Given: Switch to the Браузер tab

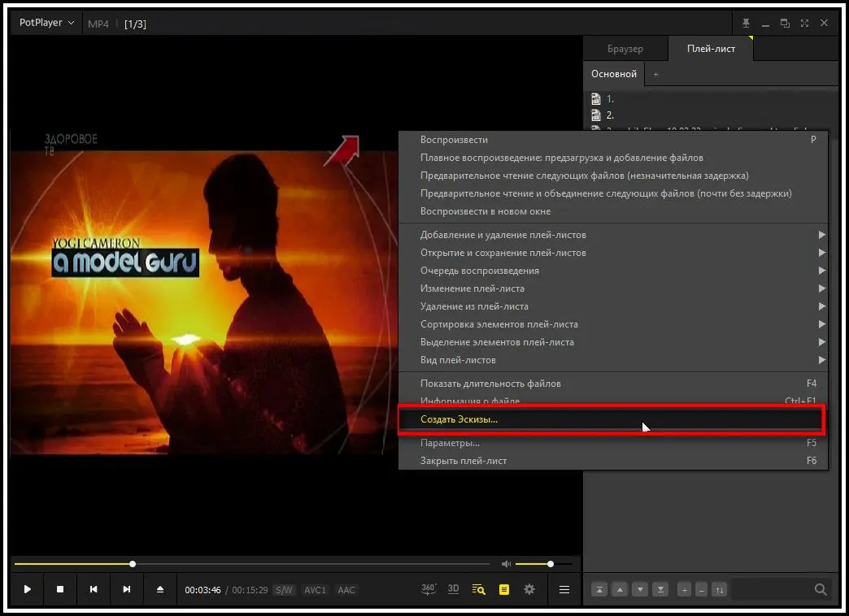Looking at the screenshot, I should pos(625,49).
